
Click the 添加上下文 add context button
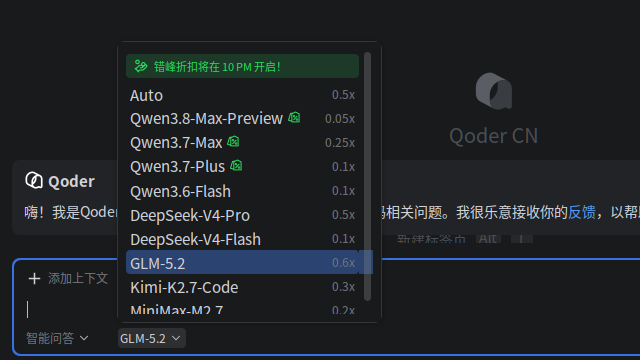tap(68, 278)
